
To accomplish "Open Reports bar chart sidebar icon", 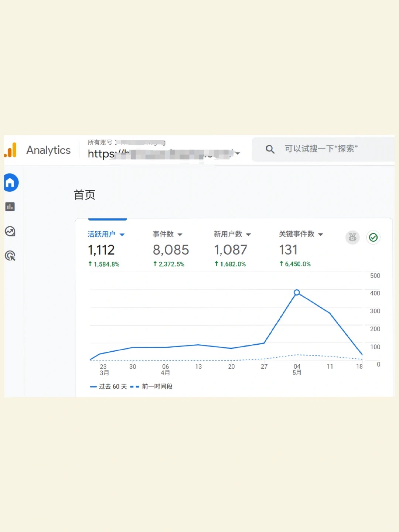I will point(10,207).
